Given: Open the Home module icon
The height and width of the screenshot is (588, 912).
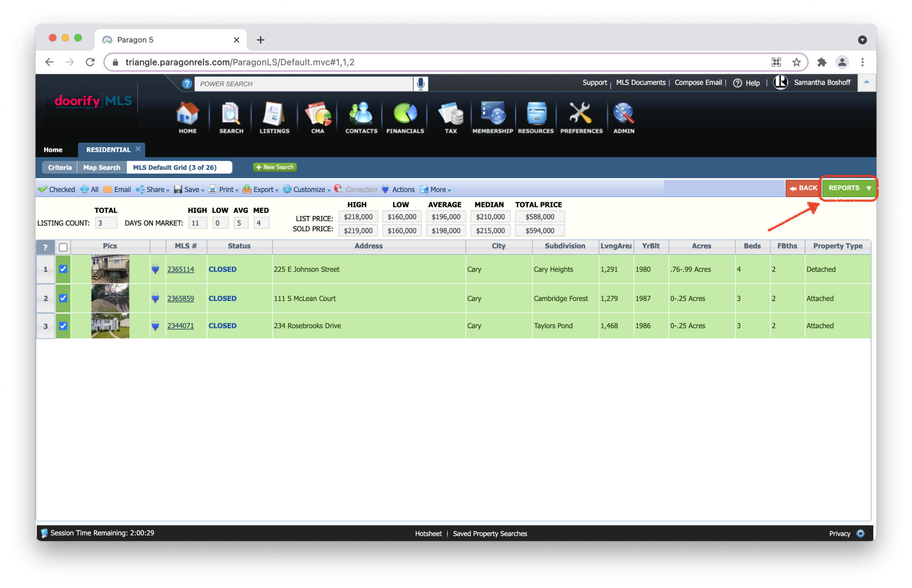Looking at the screenshot, I should click(187, 118).
